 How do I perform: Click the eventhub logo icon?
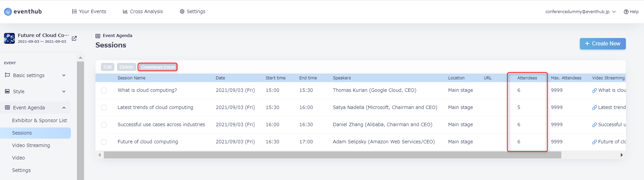[x=8, y=12]
